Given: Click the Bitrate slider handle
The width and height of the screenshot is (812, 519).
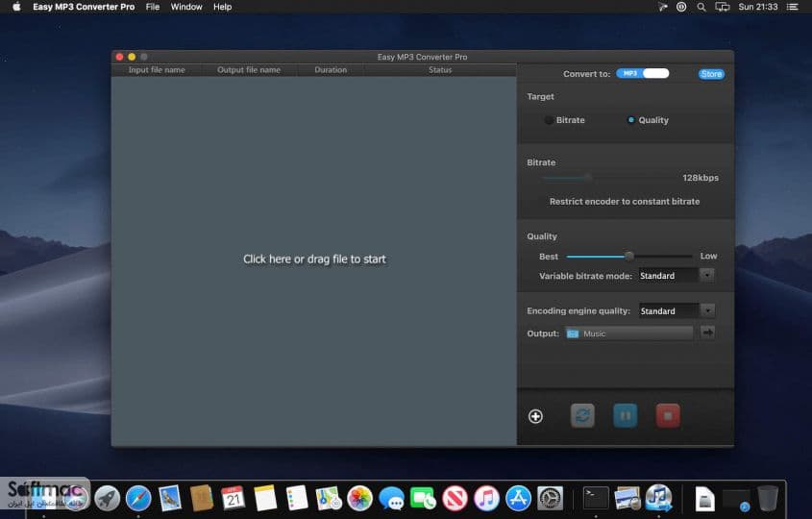Looking at the screenshot, I should 588,178.
